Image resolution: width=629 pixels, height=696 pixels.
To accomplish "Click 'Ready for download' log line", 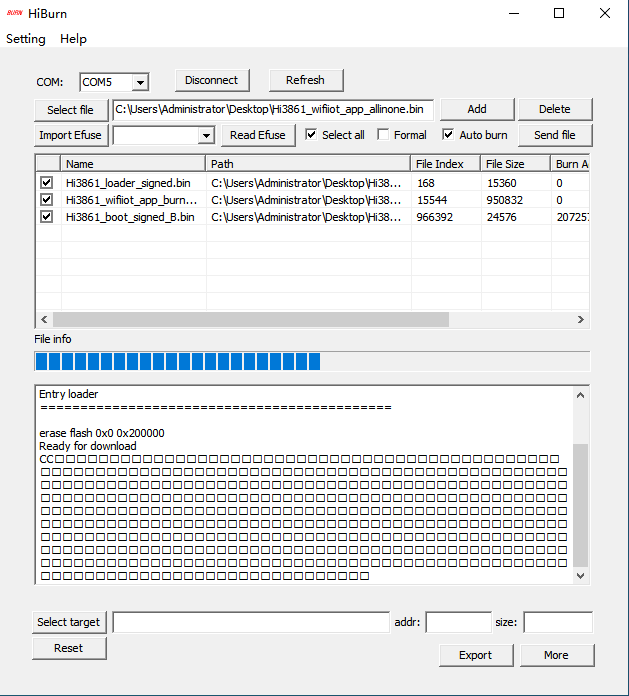I will [x=88, y=446].
